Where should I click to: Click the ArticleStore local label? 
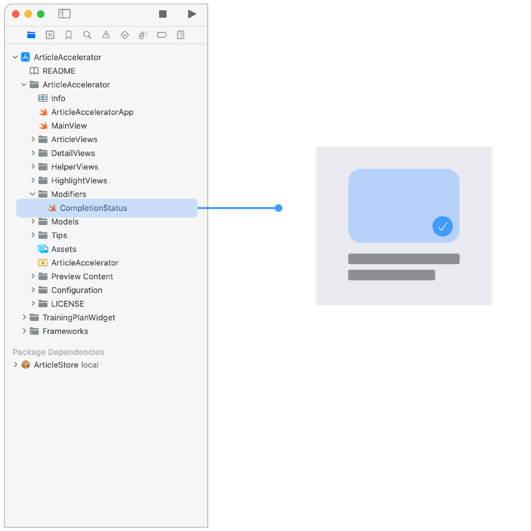(66, 365)
